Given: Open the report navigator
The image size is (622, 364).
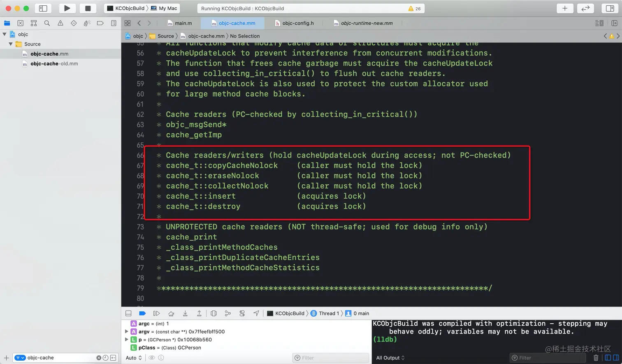Looking at the screenshot, I should tap(114, 23).
